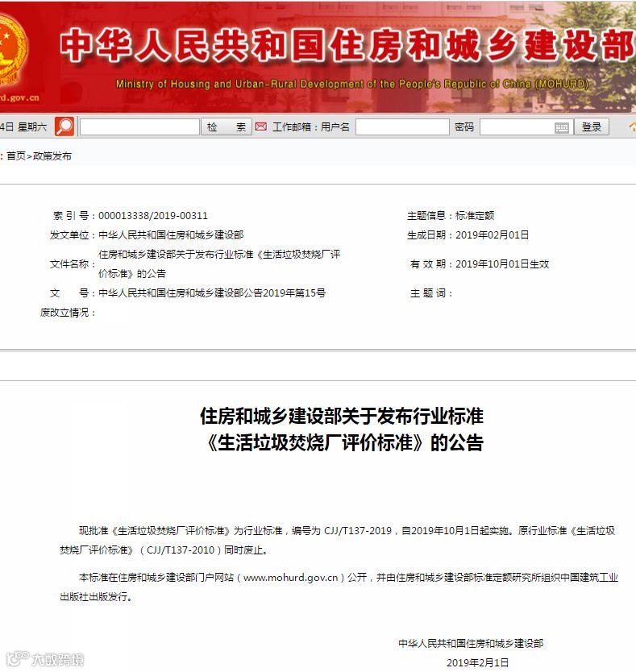Focus the search keyword input field
The image size is (636, 672).
click(139, 127)
